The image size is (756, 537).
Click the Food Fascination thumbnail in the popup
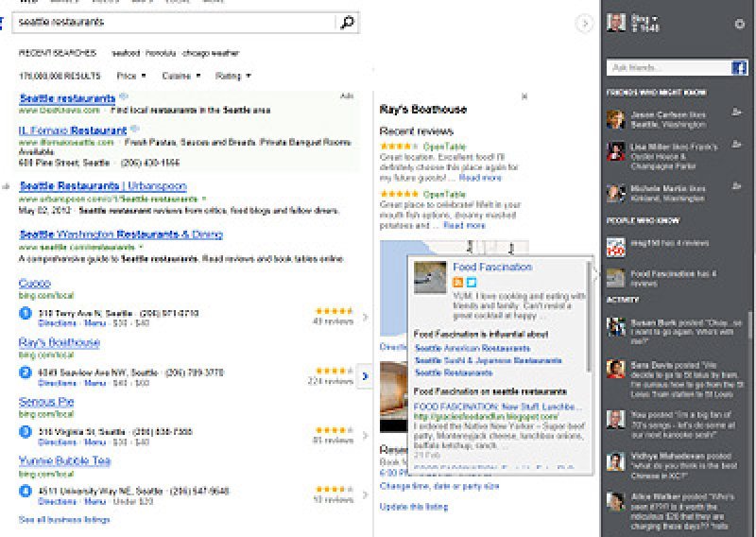[430, 277]
